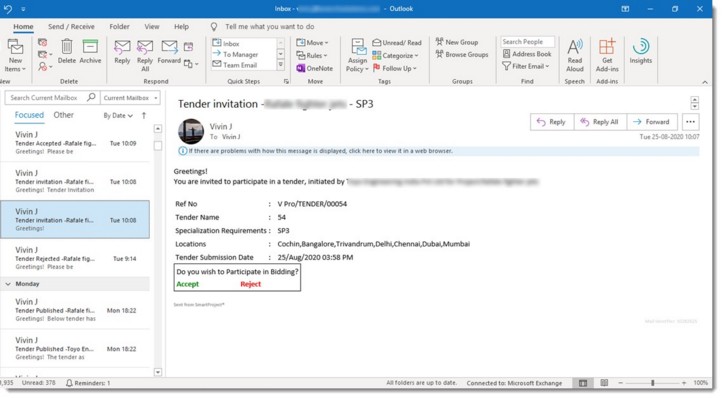722x398 pixels.
Task: Open the By Date sort dropdown
Action: [118, 116]
